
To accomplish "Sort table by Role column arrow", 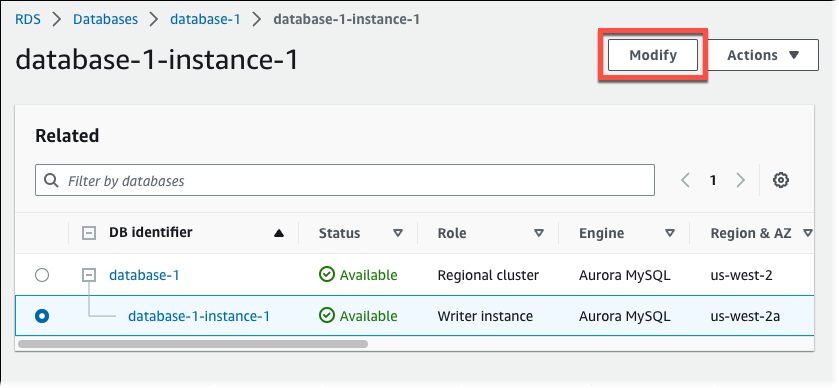I will pyautogui.click(x=539, y=233).
